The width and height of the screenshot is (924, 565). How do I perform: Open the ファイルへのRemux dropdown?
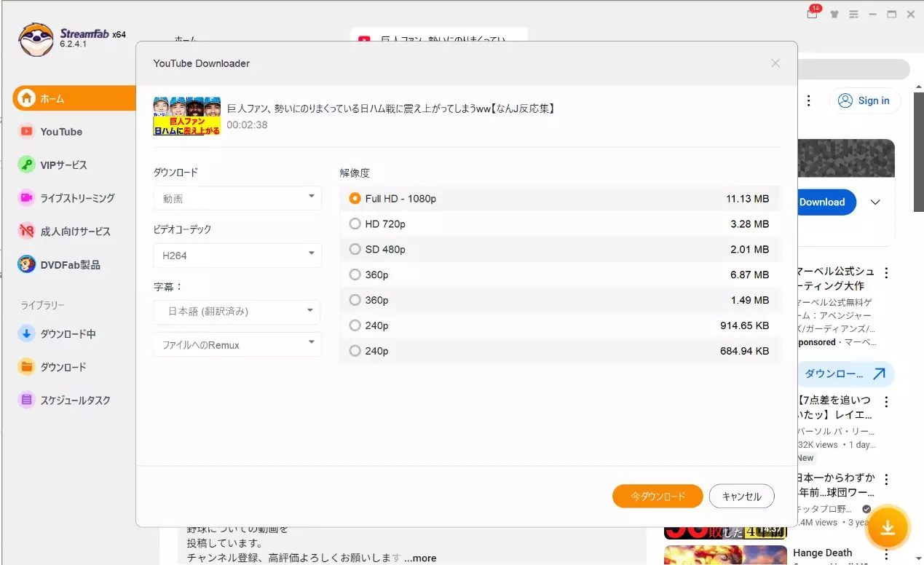click(237, 344)
